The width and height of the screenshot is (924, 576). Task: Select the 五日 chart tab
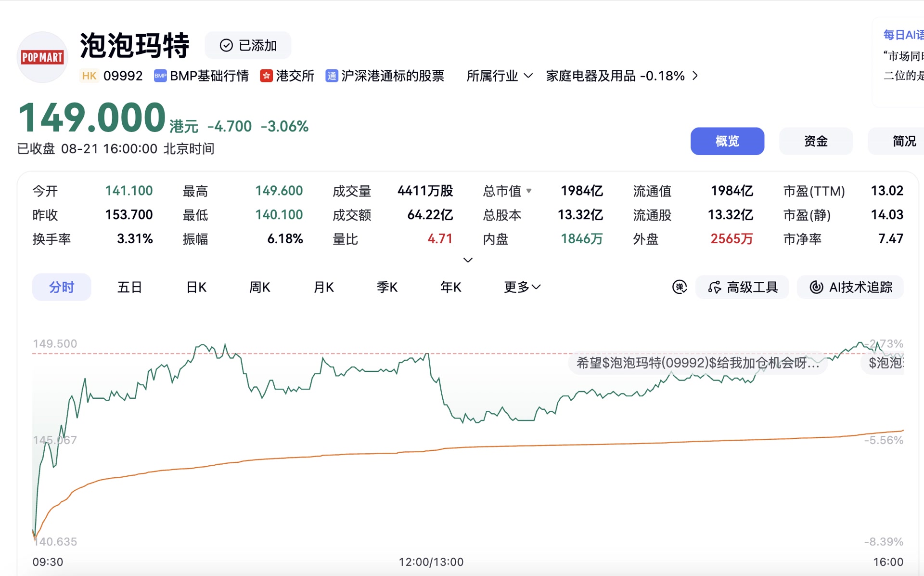pyautogui.click(x=129, y=287)
